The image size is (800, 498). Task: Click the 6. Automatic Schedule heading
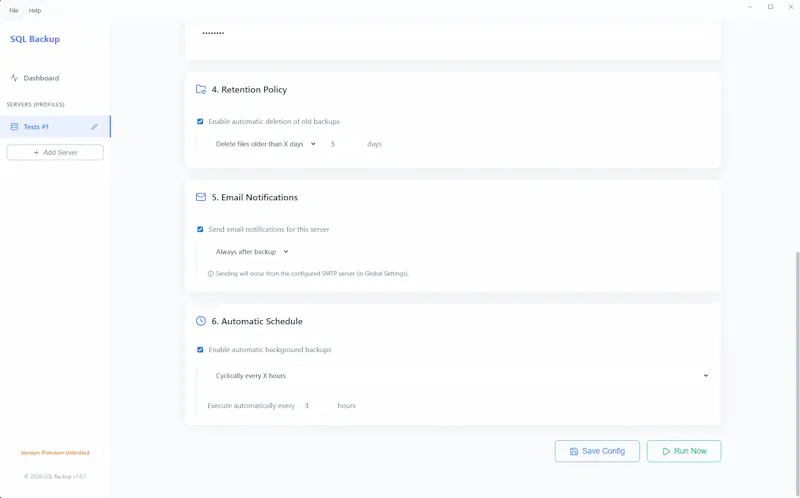coord(257,321)
